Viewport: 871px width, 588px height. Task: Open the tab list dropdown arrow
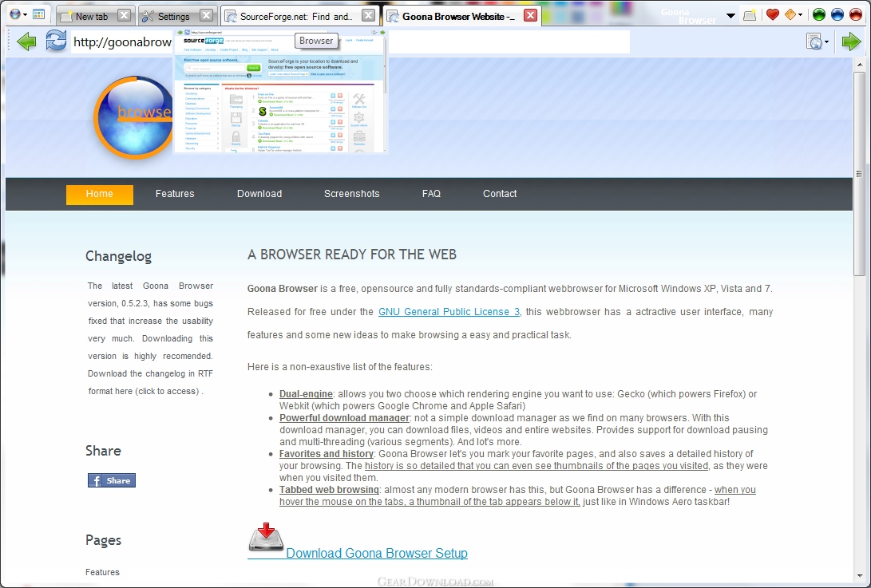coord(731,15)
